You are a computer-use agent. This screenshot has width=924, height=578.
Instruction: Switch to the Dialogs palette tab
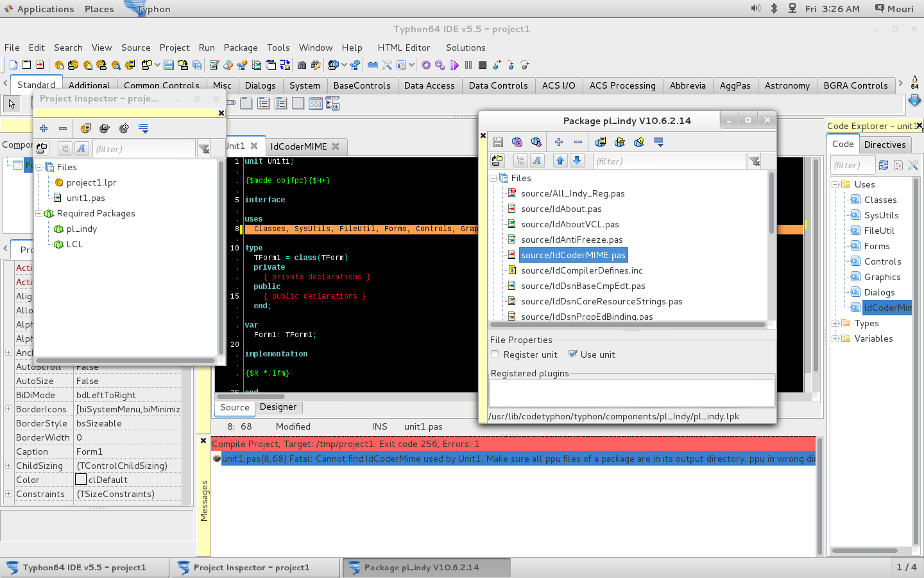tap(260, 85)
